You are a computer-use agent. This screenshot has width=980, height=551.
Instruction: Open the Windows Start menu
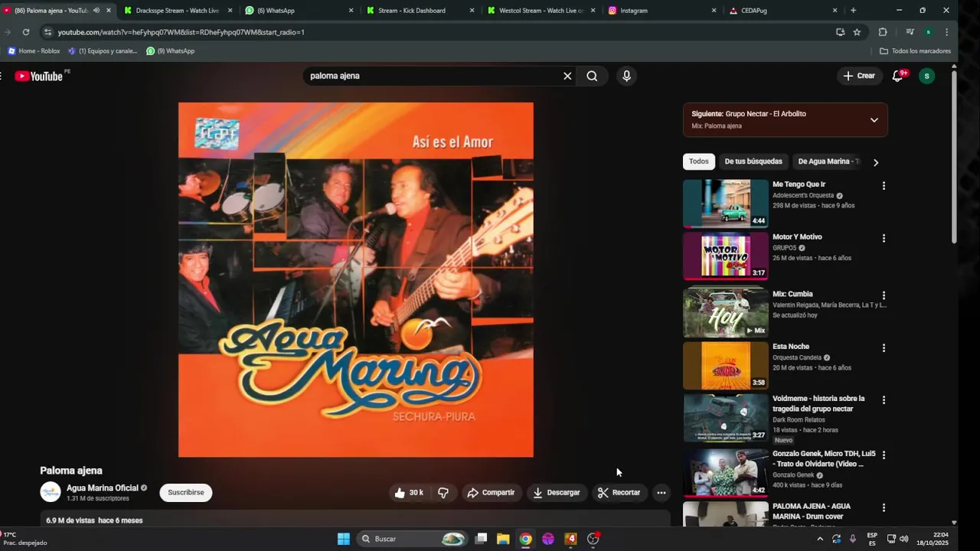tap(344, 539)
